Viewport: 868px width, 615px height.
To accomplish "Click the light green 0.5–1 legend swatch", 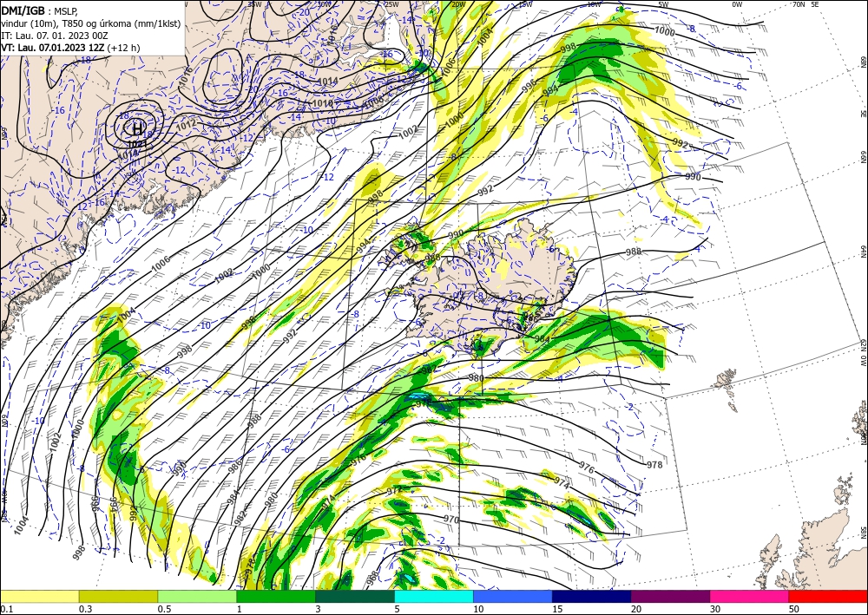I will pyautogui.click(x=197, y=596).
